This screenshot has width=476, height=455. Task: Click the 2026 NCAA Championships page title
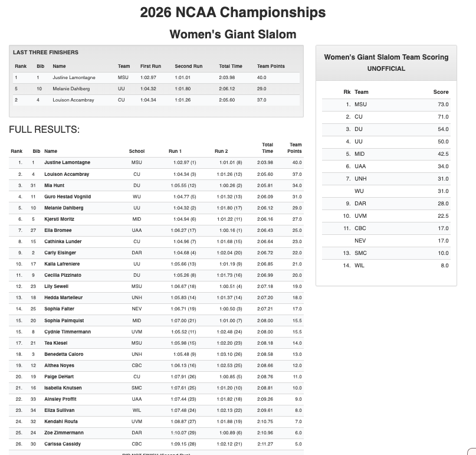point(232,12)
